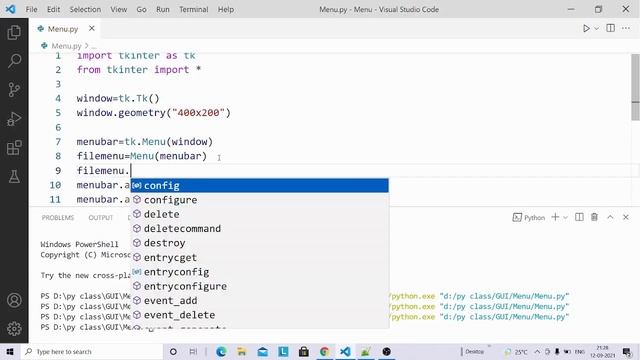Split the terminal panel
Screen dimensions: 640x360
pyautogui.click(x=579, y=217)
